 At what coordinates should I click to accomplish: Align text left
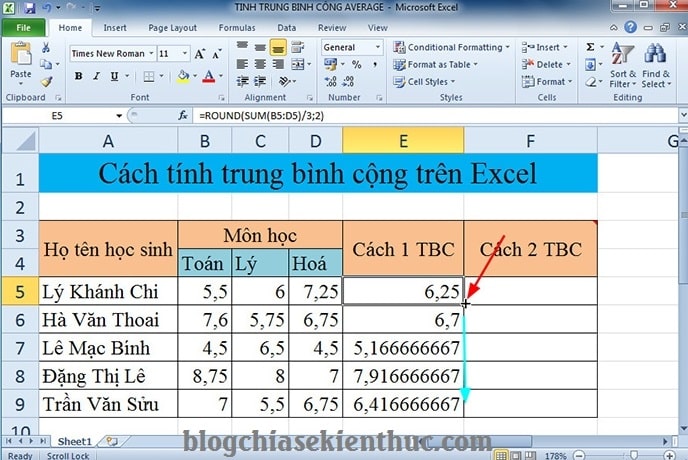[x=242, y=64]
